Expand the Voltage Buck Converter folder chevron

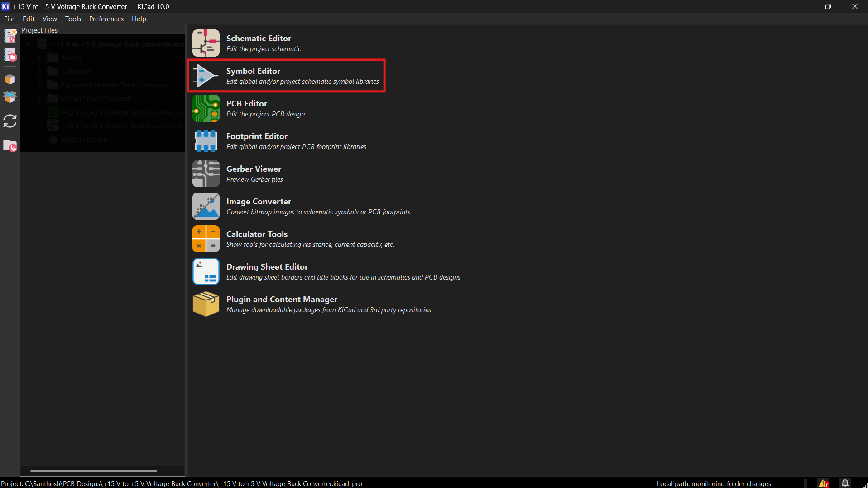(40, 99)
